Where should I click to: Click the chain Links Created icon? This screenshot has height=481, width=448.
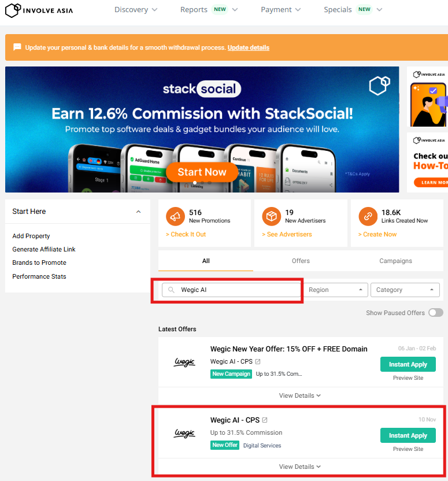(x=368, y=217)
